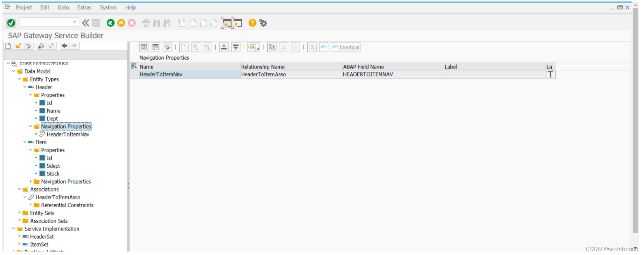Expand the ItemSet service implementation node

tap(19, 244)
